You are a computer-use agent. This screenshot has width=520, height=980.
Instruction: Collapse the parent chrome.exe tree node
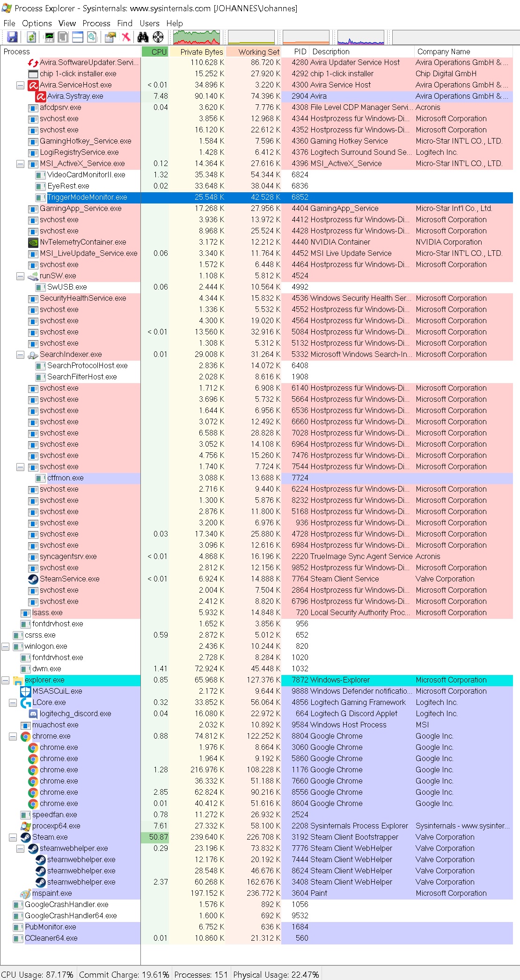tap(13, 736)
